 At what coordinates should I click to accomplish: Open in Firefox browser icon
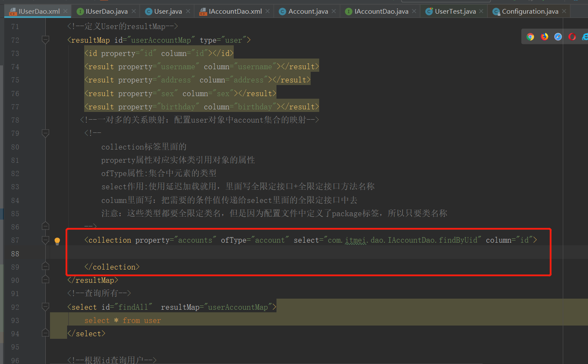544,37
